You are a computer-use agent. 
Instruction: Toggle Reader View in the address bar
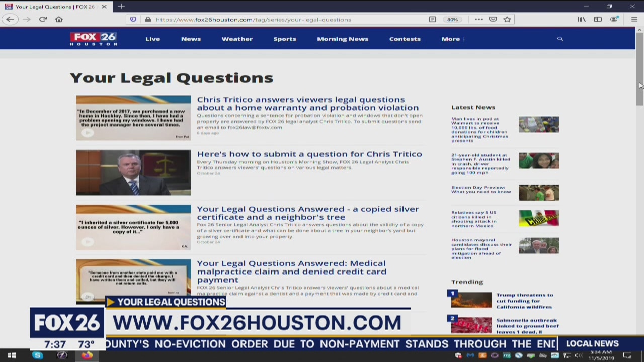(432, 19)
